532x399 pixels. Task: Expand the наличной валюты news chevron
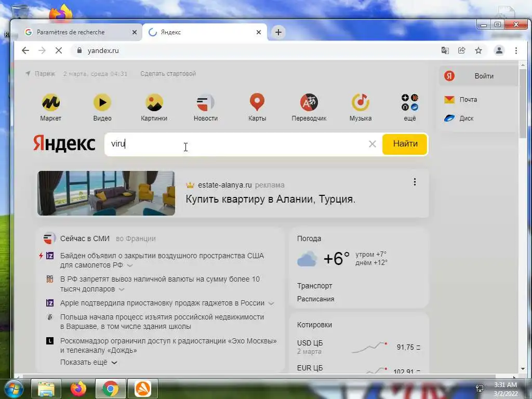point(122,289)
